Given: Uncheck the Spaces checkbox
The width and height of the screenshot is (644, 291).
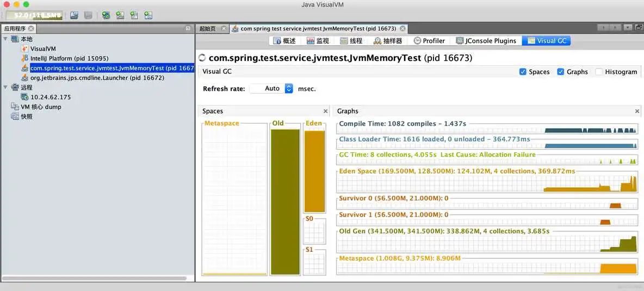Looking at the screenshot, I should 523,72.
